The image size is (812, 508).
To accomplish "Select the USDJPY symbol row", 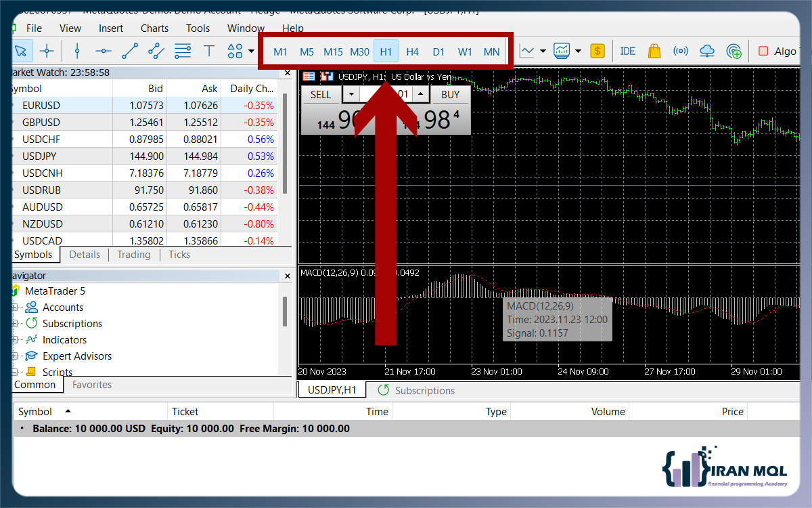I will [145, 156].
